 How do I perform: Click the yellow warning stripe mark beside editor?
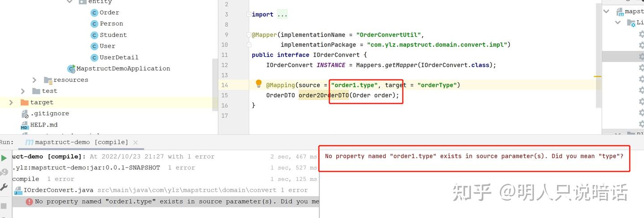597,77
